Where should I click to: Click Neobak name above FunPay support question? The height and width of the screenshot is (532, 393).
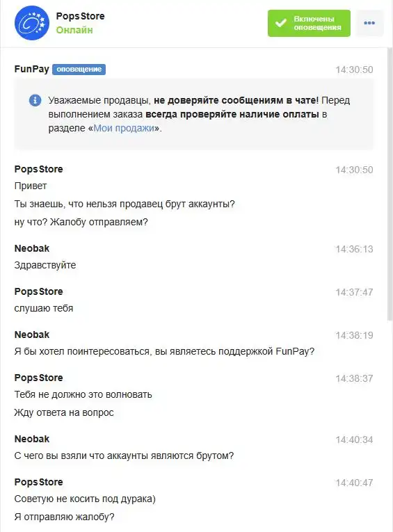[32, 334]
